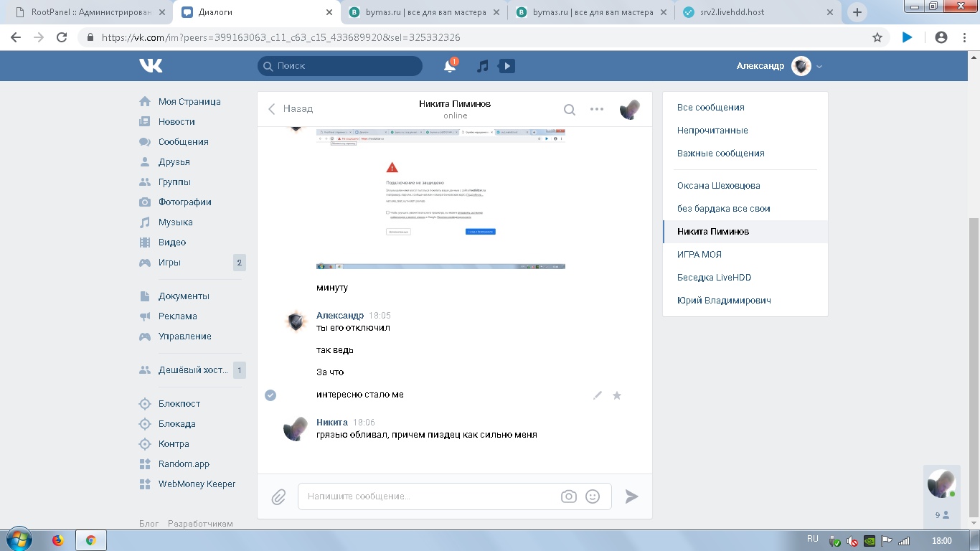Viewport: 980px width, 551px height.
Task: Search within the conversation using magnifier icon
Action: [569, 109]
